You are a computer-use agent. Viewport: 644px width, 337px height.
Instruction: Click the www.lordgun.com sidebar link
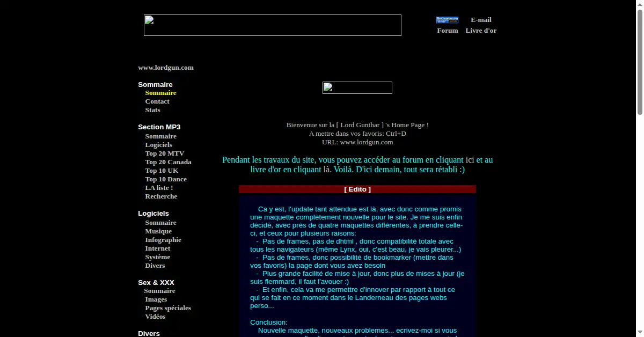166,68
